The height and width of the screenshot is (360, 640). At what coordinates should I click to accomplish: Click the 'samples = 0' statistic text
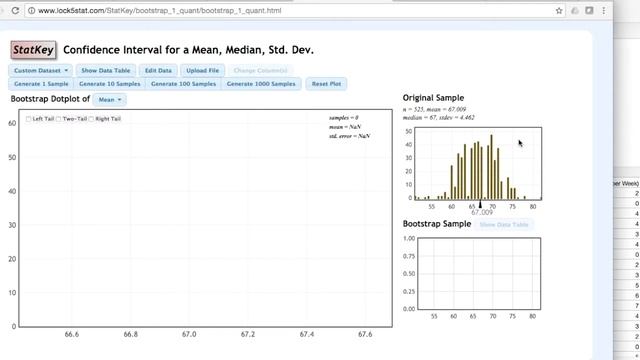344,118
